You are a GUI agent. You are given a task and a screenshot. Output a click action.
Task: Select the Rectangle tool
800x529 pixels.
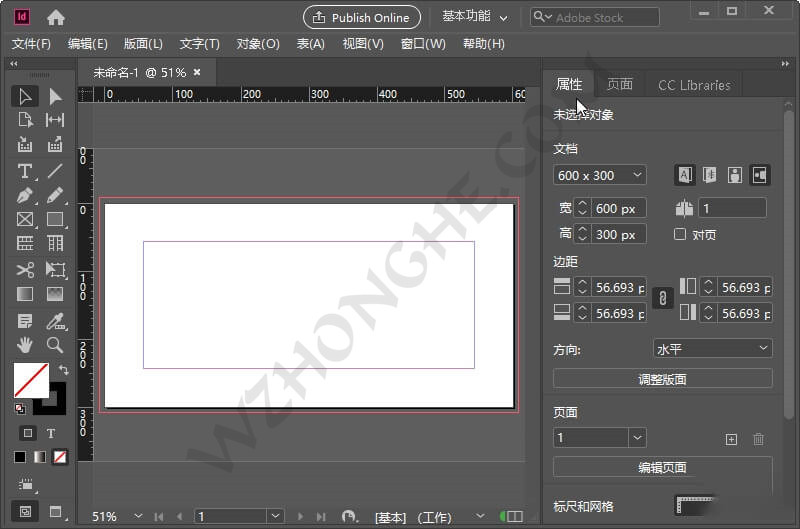pos(55,219)
